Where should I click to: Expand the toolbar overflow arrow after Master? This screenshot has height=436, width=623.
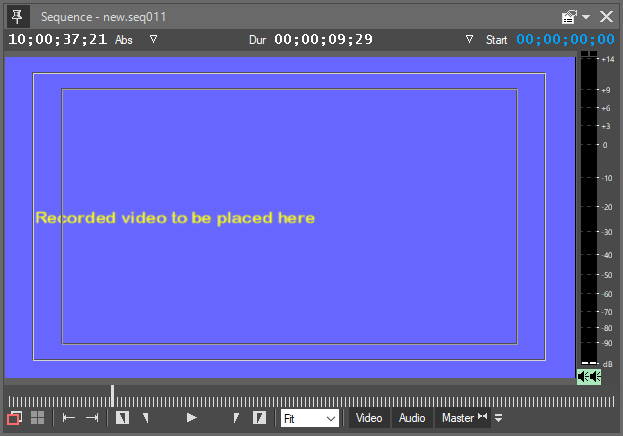pos(498,418)
